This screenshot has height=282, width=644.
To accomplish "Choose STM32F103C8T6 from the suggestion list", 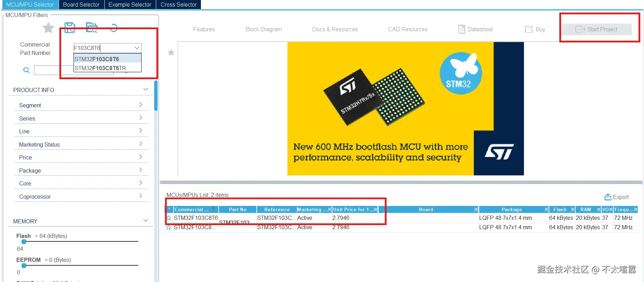I will tap(107, 59).
